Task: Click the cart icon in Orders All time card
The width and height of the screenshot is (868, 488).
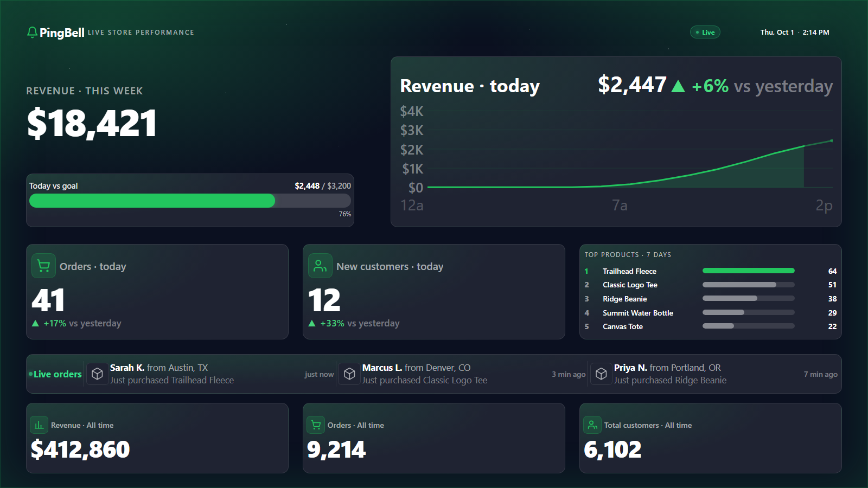Action: [x=316, y=425]
